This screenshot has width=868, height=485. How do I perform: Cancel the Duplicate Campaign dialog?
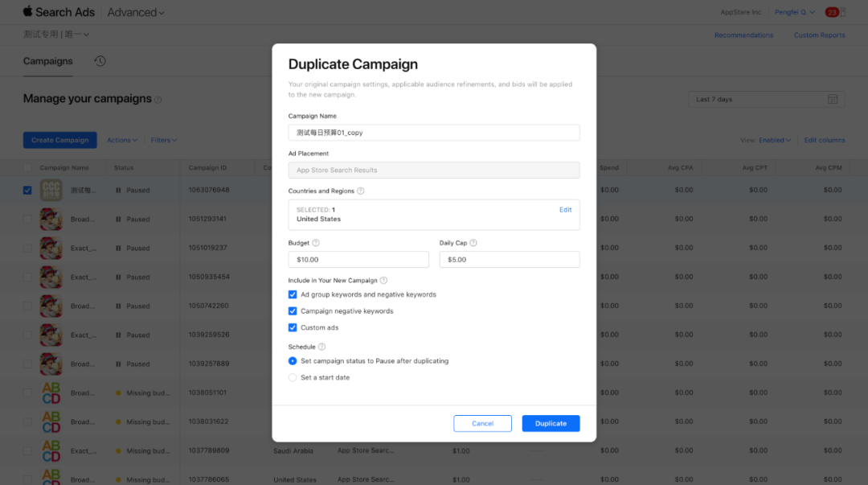[482, 423]
